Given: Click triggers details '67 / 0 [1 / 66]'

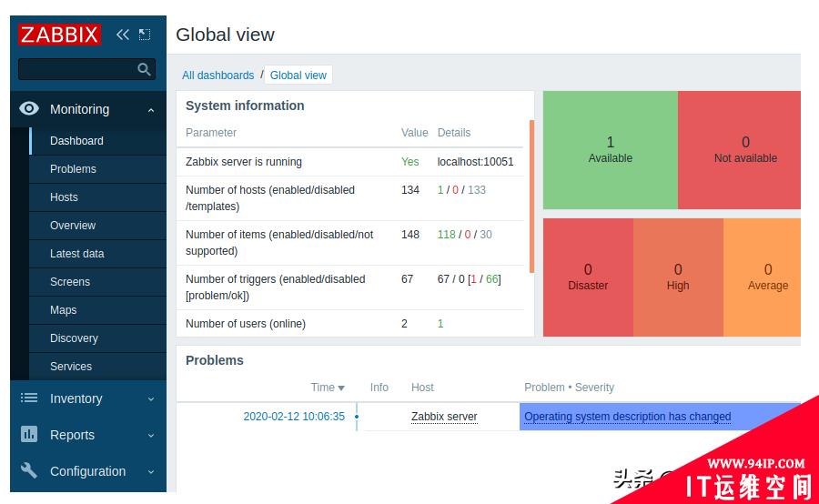Looking at the screenshot, I should [469, 279].
